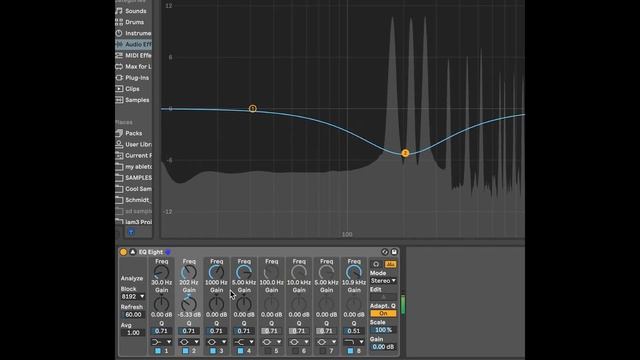Click the Scale 100 % slider
This screenshot has width=640, height=360.
[x=383, y=330]
